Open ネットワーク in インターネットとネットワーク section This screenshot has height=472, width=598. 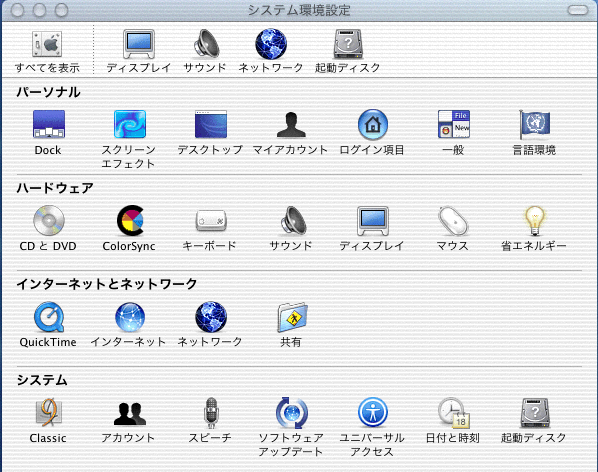coord(211,317)
